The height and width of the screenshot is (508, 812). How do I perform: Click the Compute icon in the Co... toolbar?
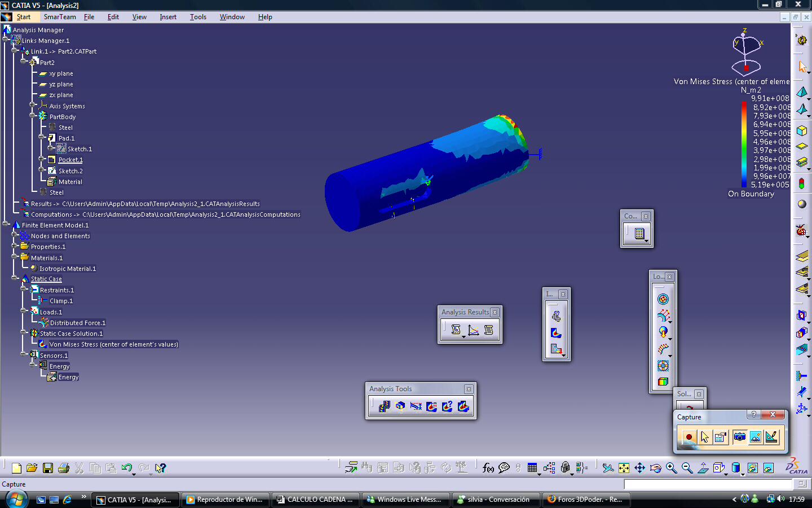point(639,233)
